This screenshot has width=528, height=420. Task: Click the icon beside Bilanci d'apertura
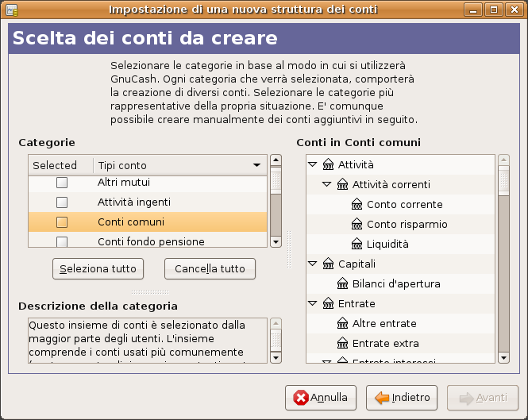pos(342,284)
